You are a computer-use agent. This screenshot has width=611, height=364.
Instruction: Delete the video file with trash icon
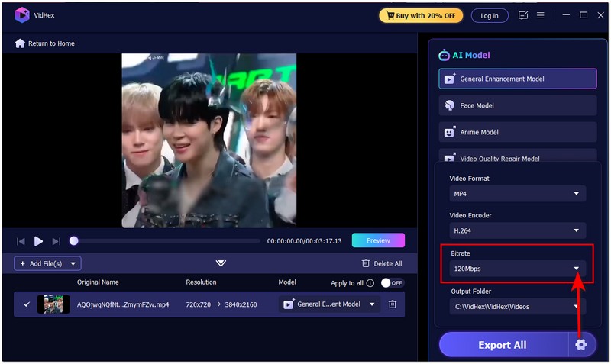393,304
